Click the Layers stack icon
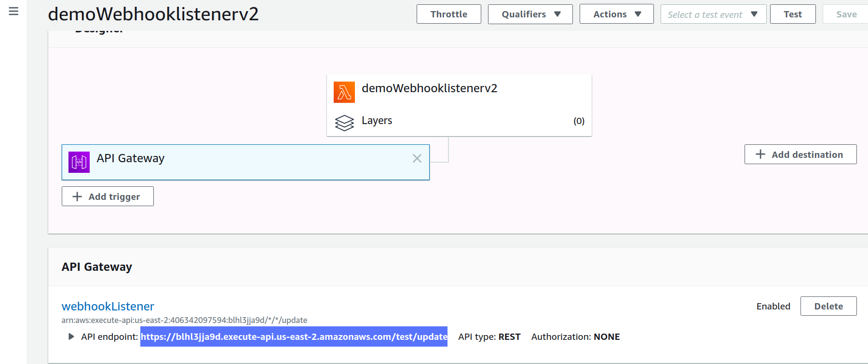The height and width of the screenshot is (364, 868). pos(344,123)
